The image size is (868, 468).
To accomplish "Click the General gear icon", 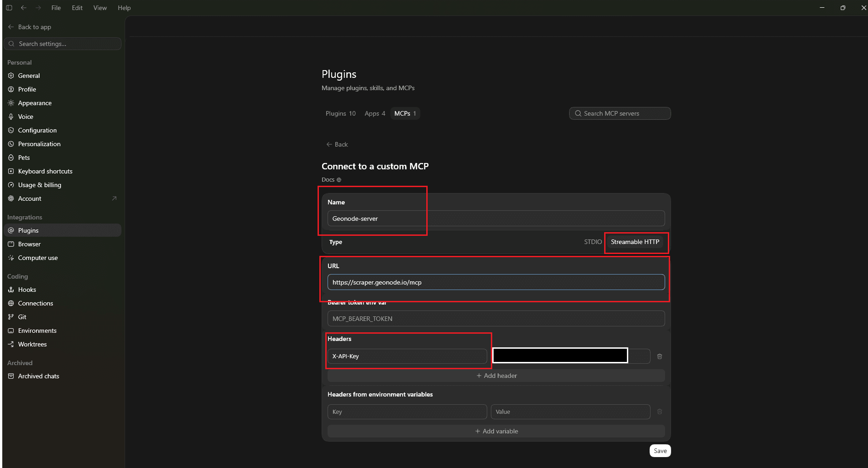I will coord(11,76).
